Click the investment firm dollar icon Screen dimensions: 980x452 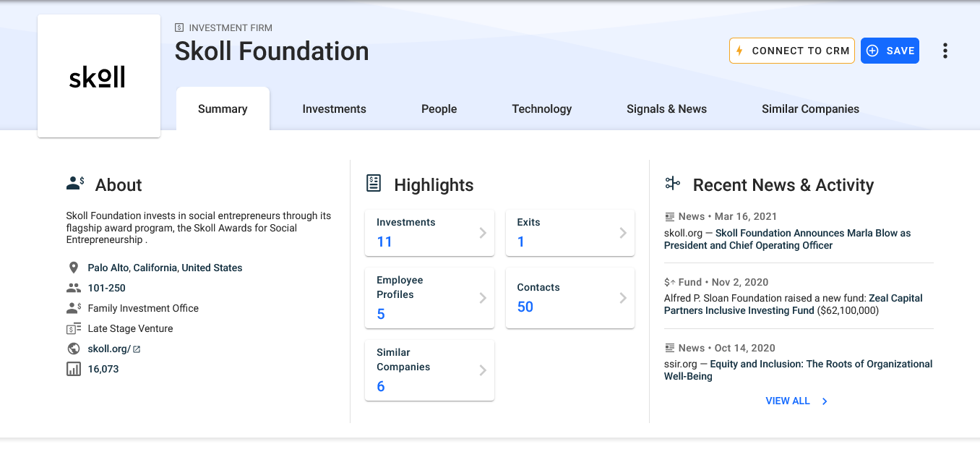tap(179, 28)
